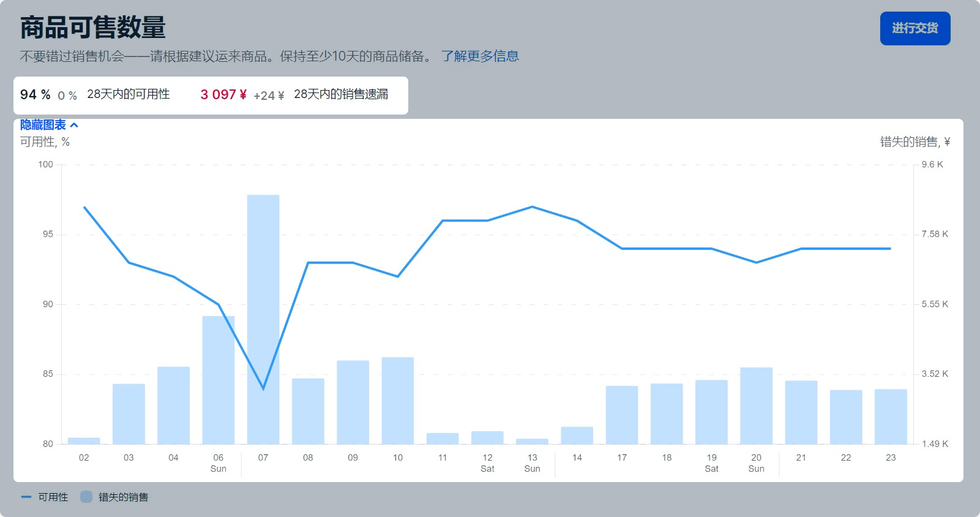The width and height of the screenshot is (980, 517).
Task: Click the 错失的销售, ¥ axis title
Action: (x=915, y=142)
